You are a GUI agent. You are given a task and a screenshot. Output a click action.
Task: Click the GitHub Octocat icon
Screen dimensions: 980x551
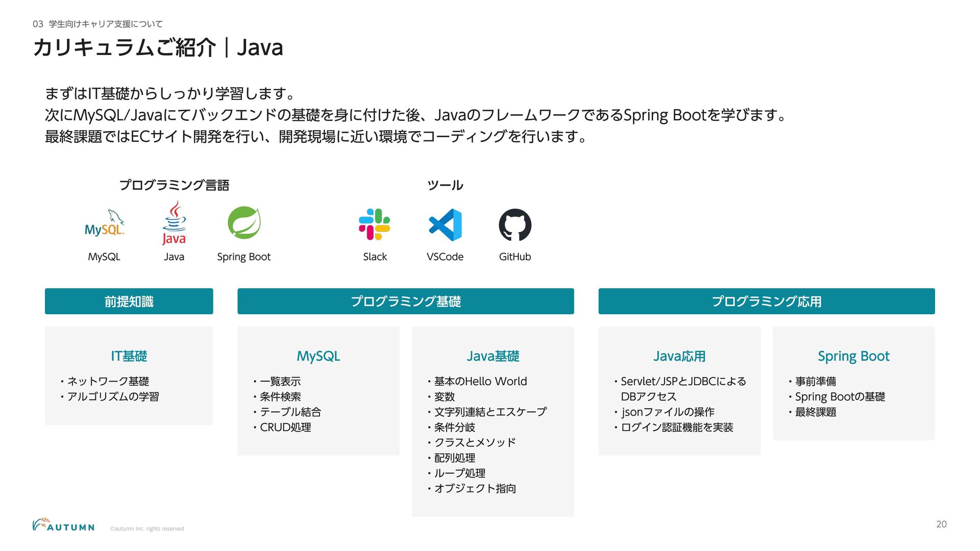tap(515, 224)
